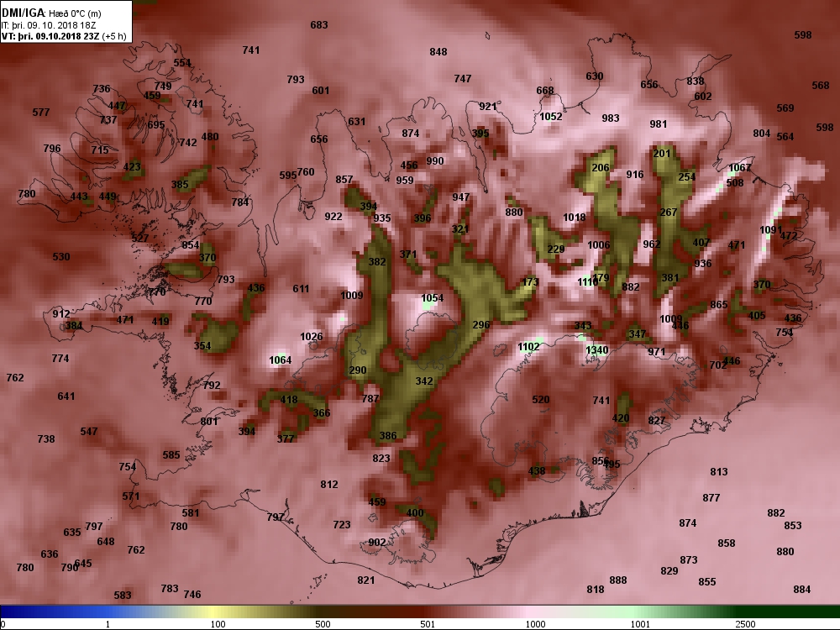
Task: Click the value '1064' on the map
Action: [x=281, y=360]
